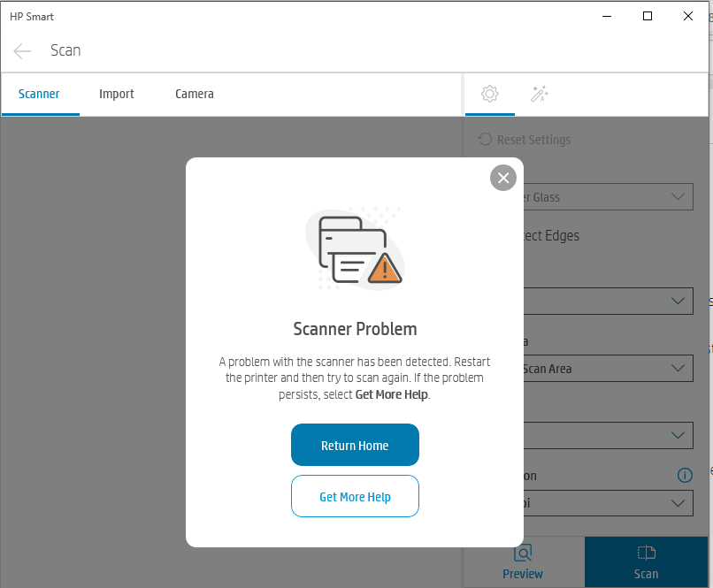The image size is (713, 588).
Task: Switch to the Import tab
Action: click(x=117, y=94)
